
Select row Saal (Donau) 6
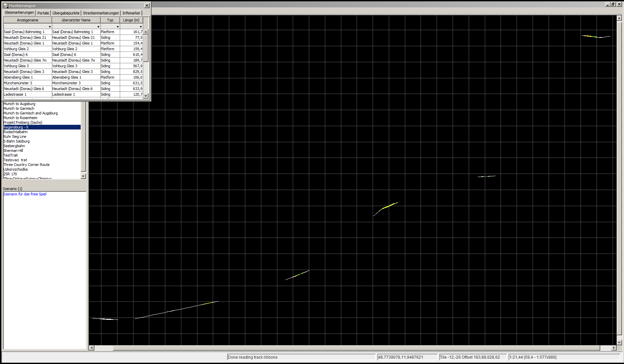(73, 55)
